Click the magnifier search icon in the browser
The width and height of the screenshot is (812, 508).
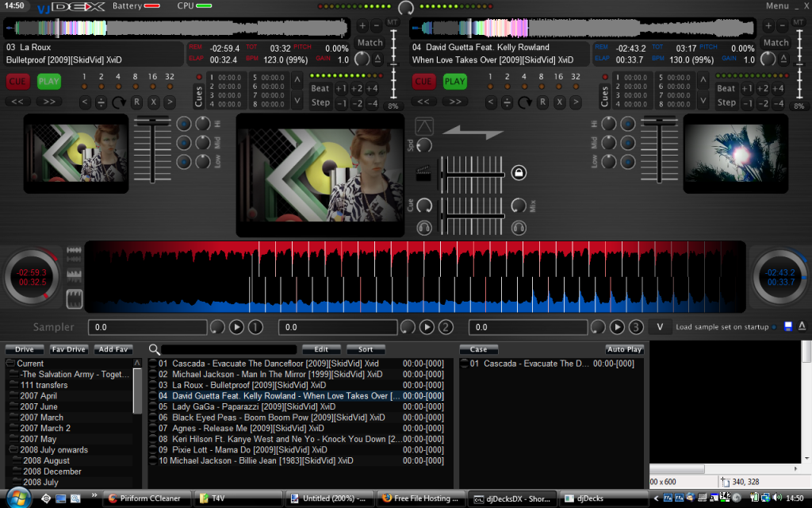click(155, 349)
